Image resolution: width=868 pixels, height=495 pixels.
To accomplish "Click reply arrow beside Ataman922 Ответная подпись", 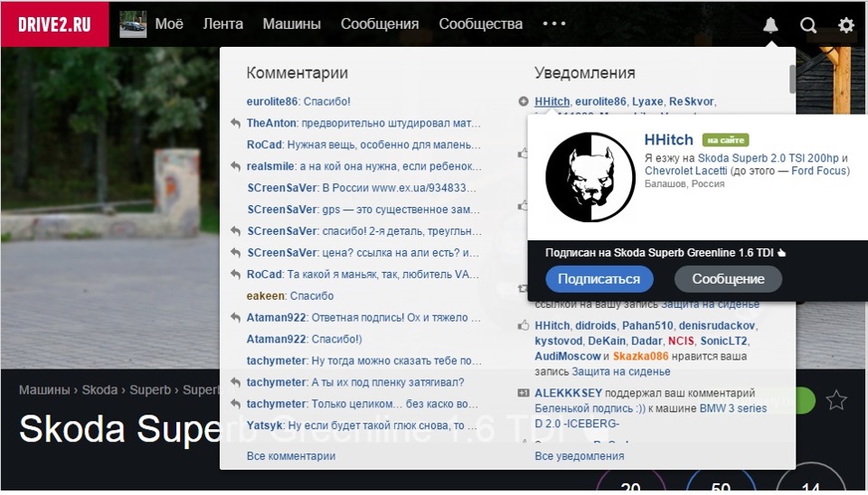I will pyautogui.click(x=235, y=317).
